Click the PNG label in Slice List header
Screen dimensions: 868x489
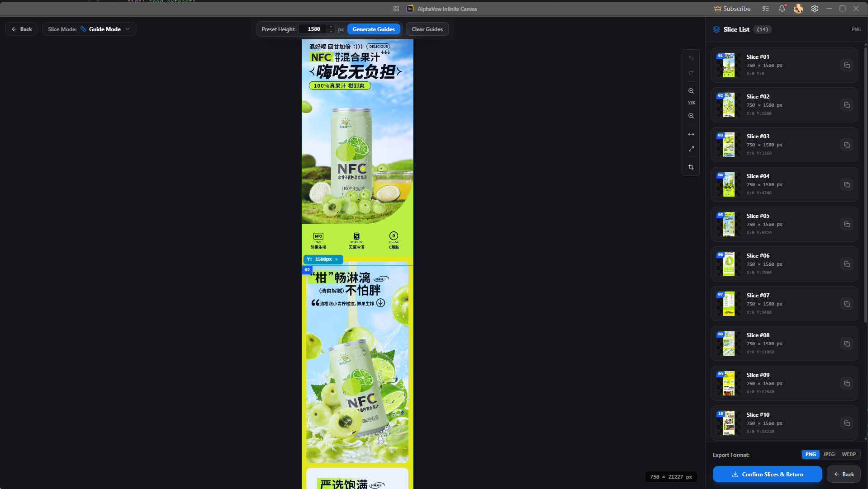[x=856, y=29]
